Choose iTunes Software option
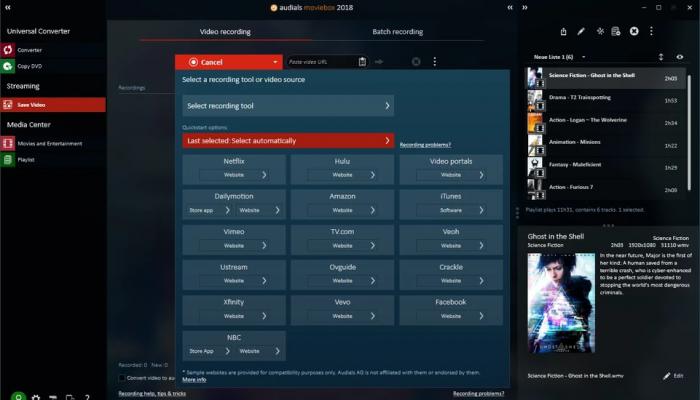 [451, 210]
